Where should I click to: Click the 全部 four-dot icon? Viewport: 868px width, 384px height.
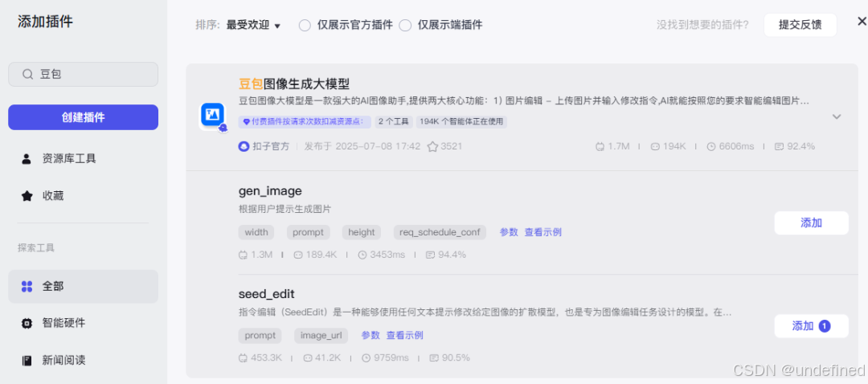[x=27, y=287]
